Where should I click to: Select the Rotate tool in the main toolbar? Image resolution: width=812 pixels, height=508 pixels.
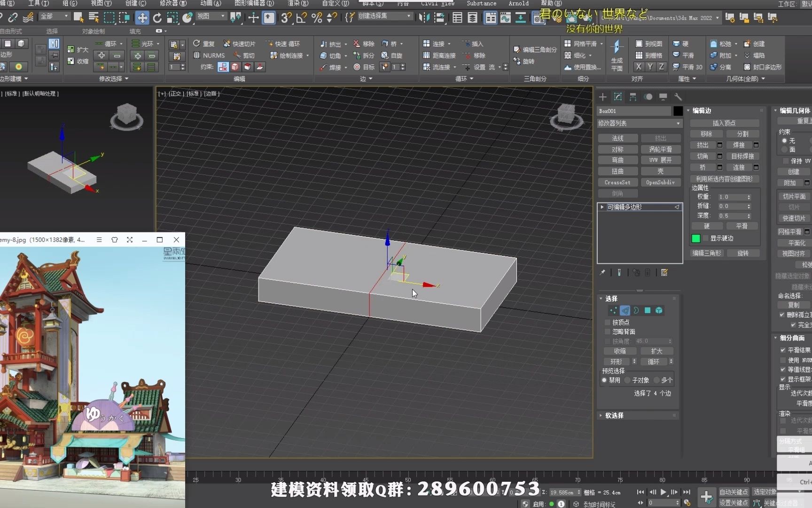click(x=157, y=18)
